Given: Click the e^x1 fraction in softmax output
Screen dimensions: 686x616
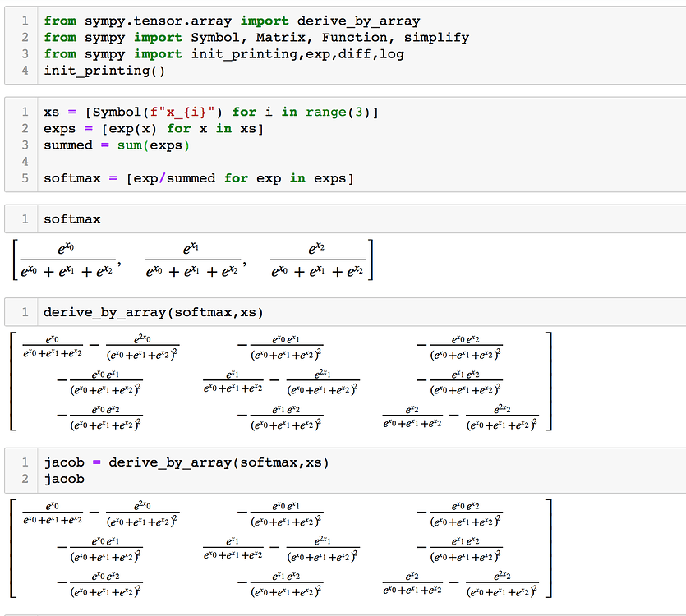Looking at the screenshot, I should tap(191, 259).
